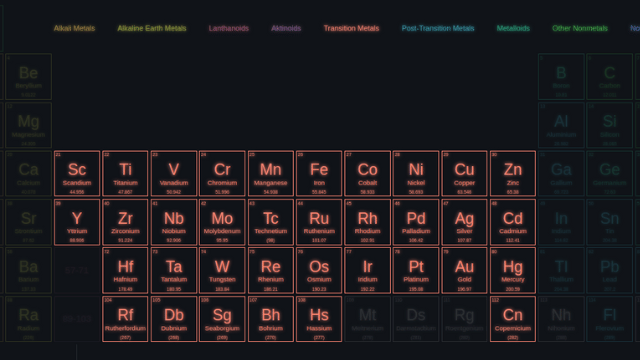Click the dimmed Carbon (C) tile
Screen dimensions: 640x360
pyautogui.click(x=609, y=77)
